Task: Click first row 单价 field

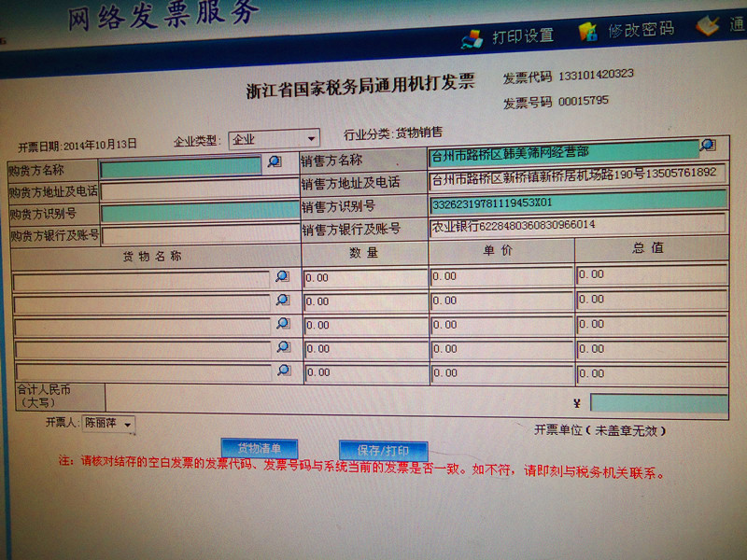Action: coord(501,277)
